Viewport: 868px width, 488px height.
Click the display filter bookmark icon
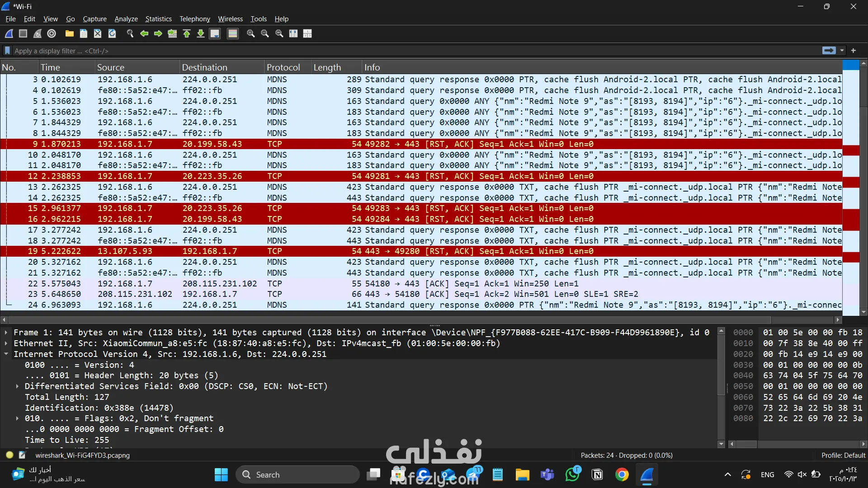tap(7, 51)
